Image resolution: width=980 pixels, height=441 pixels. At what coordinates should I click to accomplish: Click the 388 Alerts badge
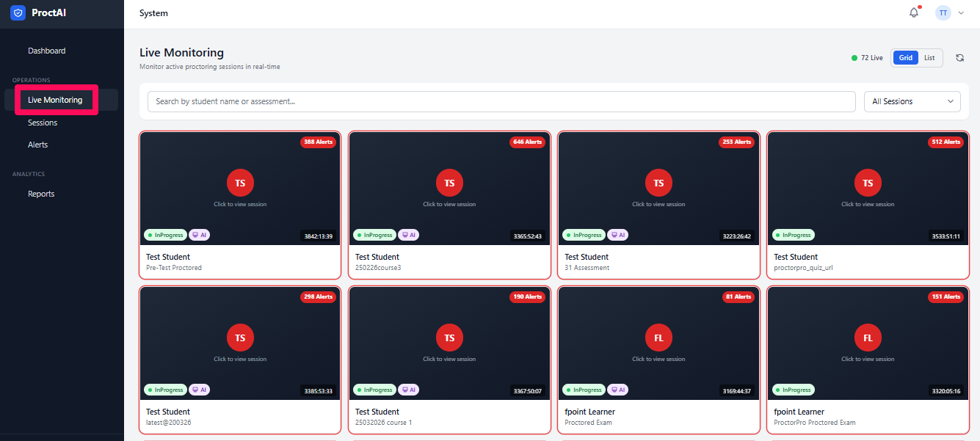318,142
